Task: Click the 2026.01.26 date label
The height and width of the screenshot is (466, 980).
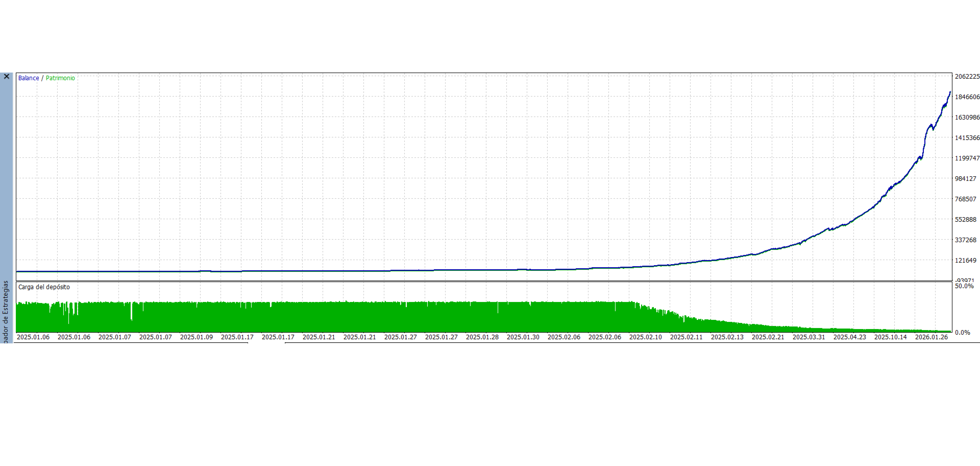Action: point(932,337)
